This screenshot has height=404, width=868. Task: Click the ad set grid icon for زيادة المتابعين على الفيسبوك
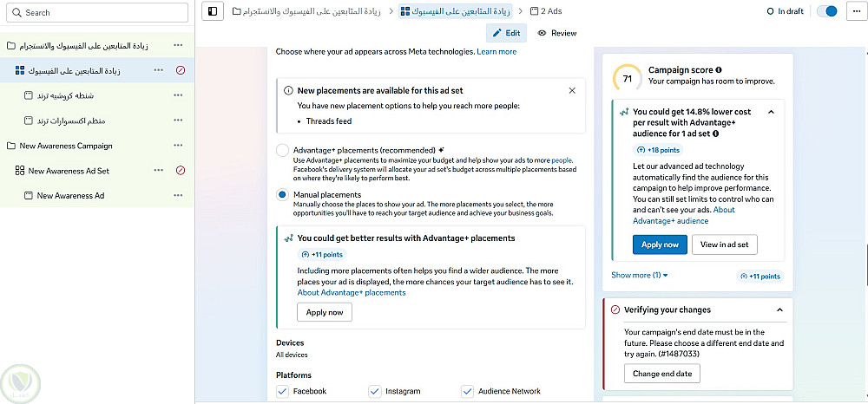(x=20, y=71)
